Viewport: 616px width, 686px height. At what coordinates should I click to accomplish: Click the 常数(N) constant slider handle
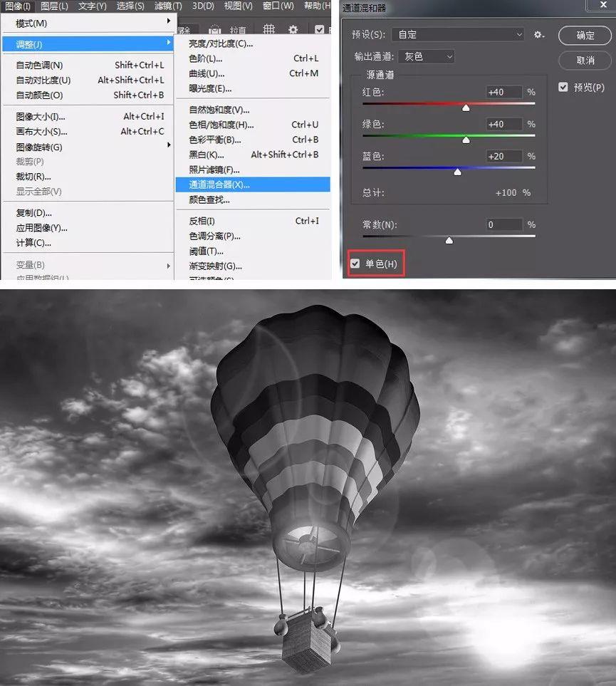tap(449, 241)
